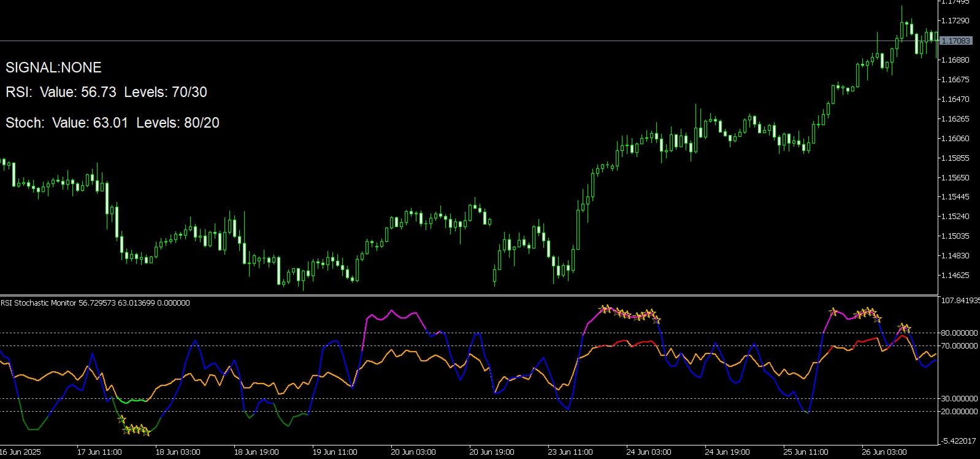This screenshot has width=980, height=459.
Task: Select the last star marker before the 24 Jun 03:00 drop
Action: pos(657,320)
